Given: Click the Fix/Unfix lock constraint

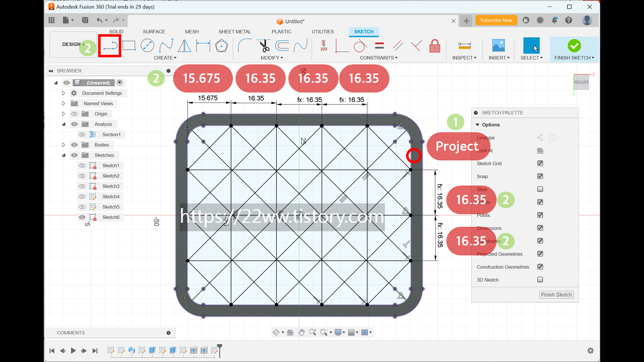Looking at the screenshot, I should pyautogui.click(x=435, y=46).
